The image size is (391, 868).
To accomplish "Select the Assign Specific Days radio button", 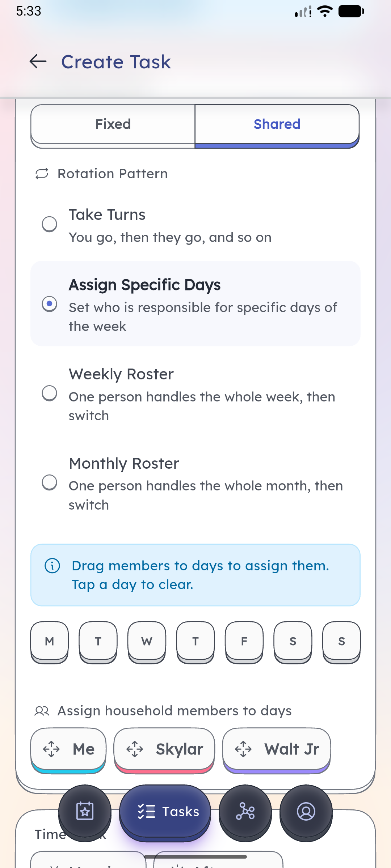I will click(x=50, y=304).
